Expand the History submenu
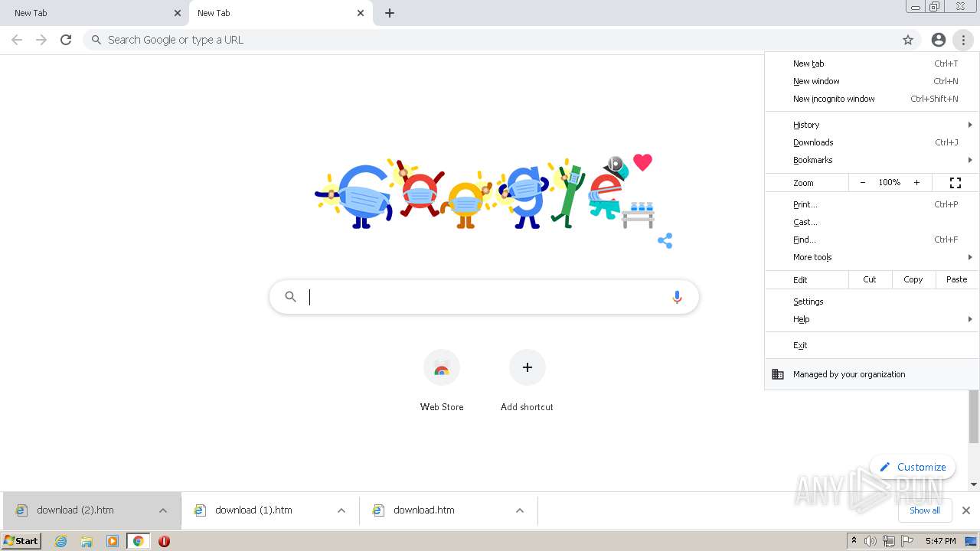This screenshot has width=980, height=551. pyautogui.click(x=872, y=125)
